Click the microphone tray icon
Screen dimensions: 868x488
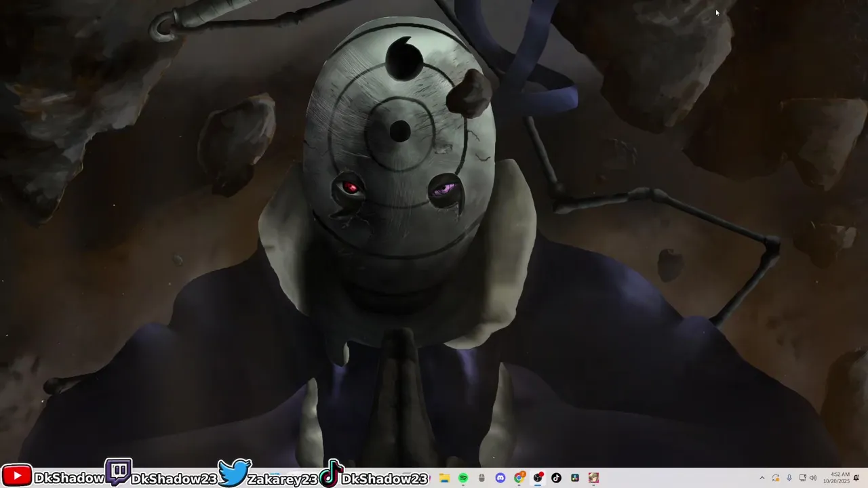(x=789, y=479)
